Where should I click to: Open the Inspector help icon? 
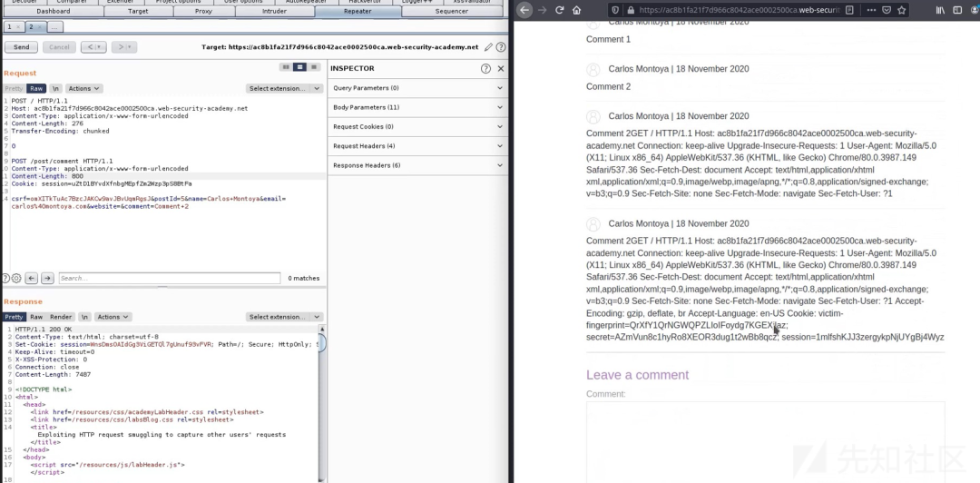tap(485, 69)
